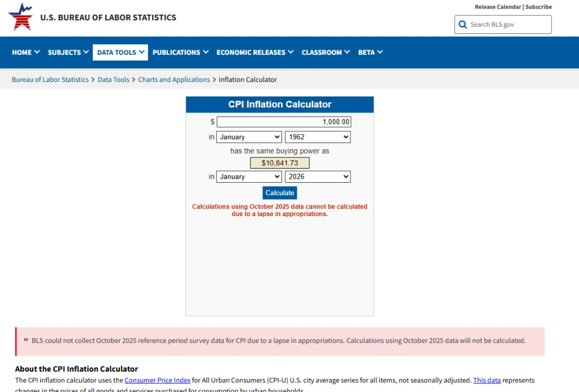Open the SUBJECTS menu
The width and height of the screenshot is (579, 392).
coord(68,53)
